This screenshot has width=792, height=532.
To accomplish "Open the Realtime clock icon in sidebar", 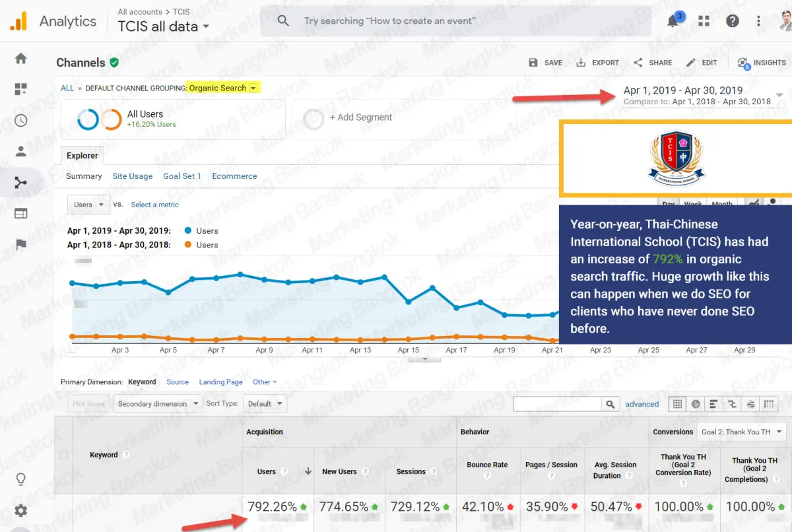I will (21, 120).
